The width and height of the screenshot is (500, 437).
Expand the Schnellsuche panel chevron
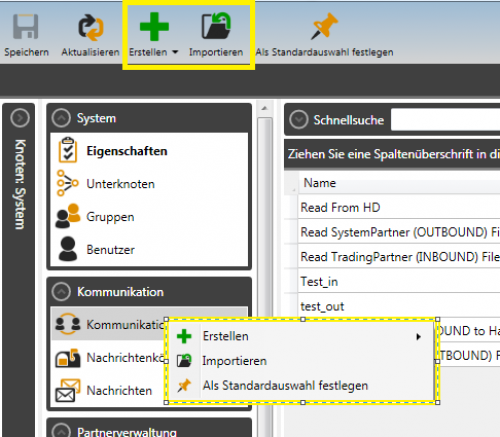[x=298, y=119]
